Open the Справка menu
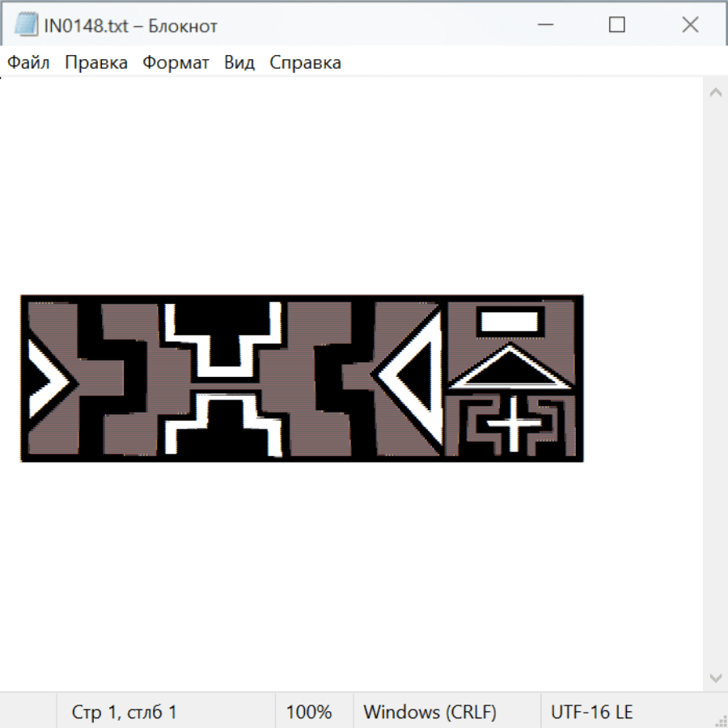 click(305, 63)
